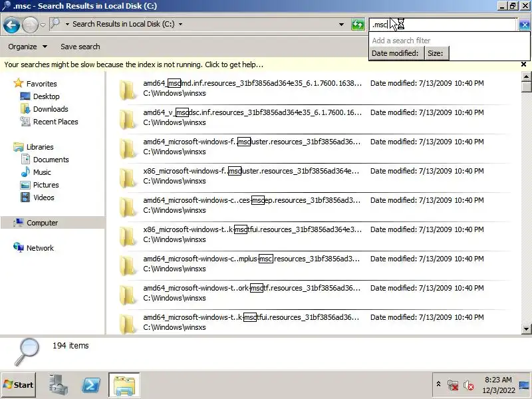The height and width of the screenshot is (399, 532).
Task: Select Libraries in the navigation pane
Action: (40, 147)
